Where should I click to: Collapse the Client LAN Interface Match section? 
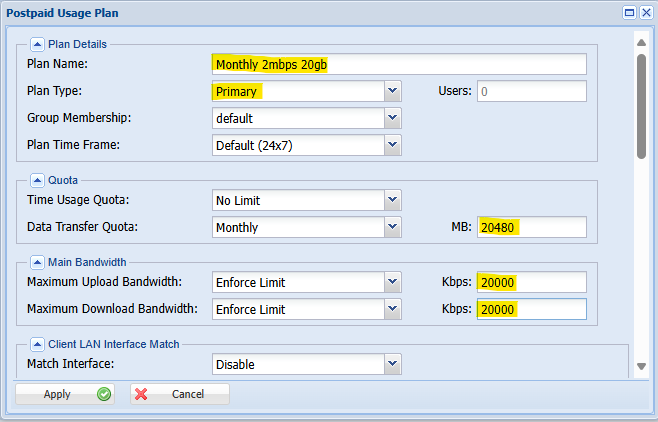tap(37, 344)
